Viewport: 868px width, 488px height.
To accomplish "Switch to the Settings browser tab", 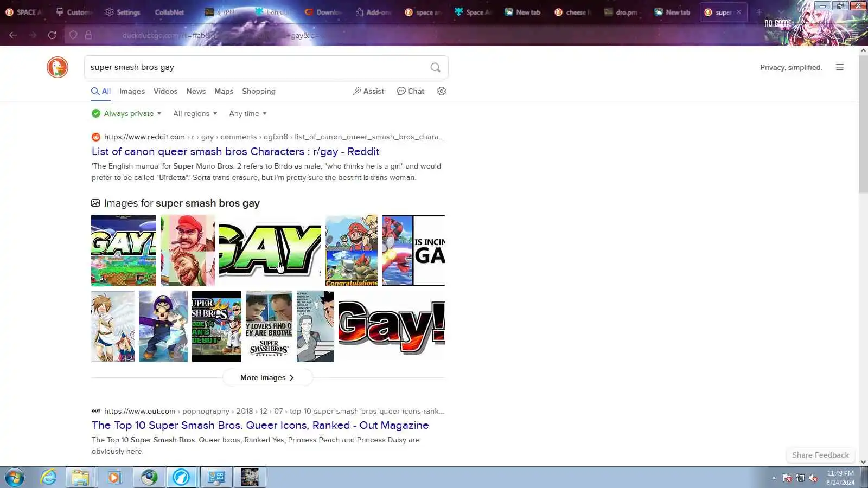I will click(x=123, y=12).
